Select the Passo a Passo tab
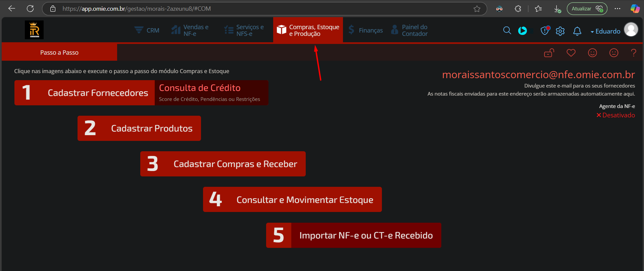The height and width of the screenshot is (271, 644). click(59, 52)
